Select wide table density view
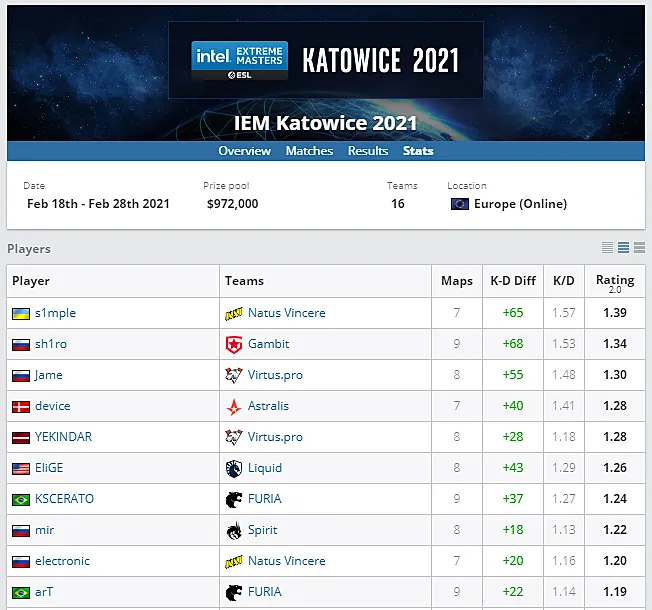 click(640, 247)
